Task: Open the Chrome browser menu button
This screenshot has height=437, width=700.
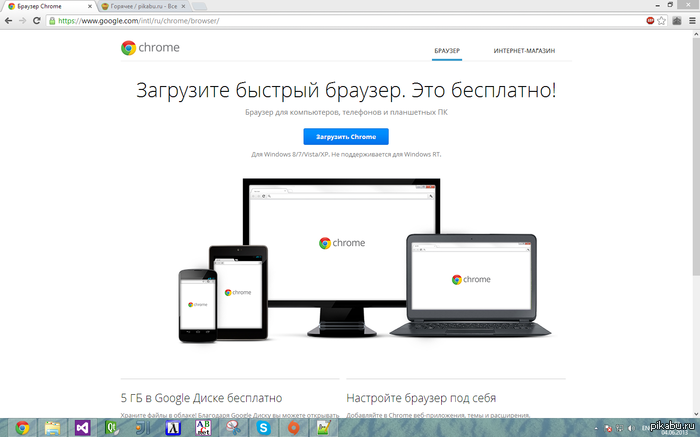Action: [692, 20]
